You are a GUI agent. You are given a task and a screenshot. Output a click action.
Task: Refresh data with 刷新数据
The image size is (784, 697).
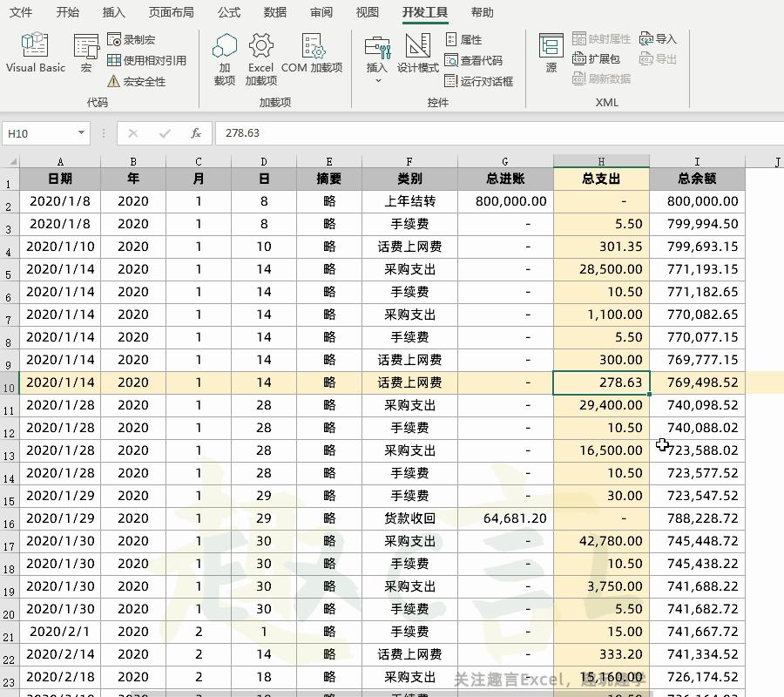click(600, 78)
